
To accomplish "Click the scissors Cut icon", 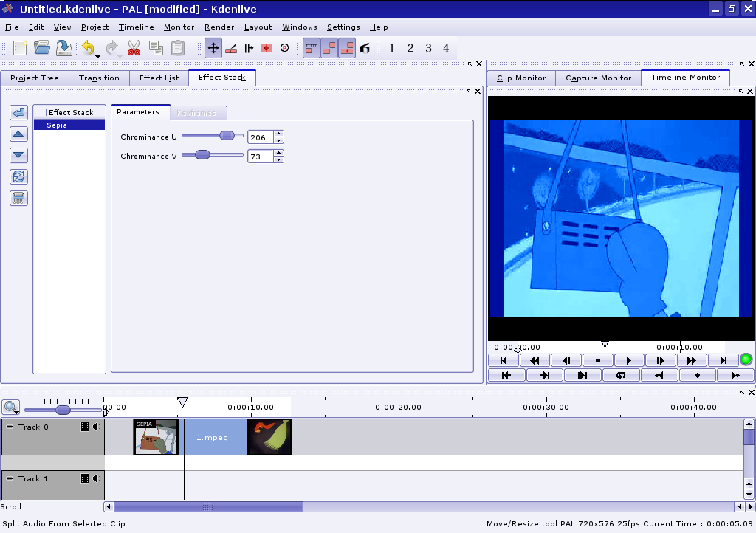I will click(x=134, y=48).
